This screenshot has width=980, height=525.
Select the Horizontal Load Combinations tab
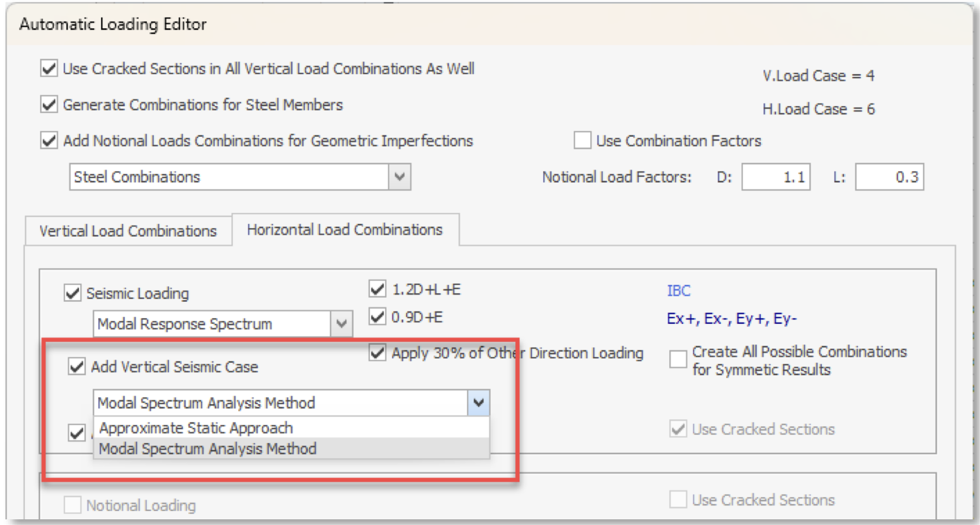coord(345,230)
